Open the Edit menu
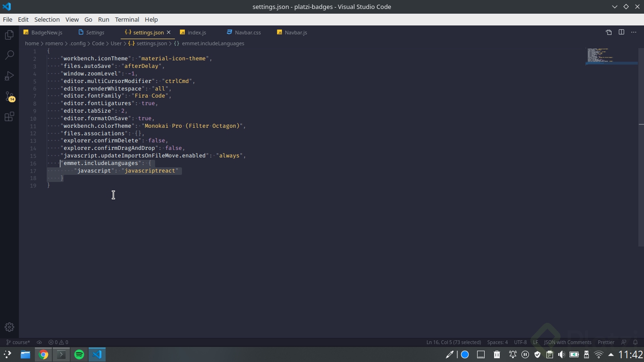The height and width of the screenshot is (362, 644). [23, 19]
